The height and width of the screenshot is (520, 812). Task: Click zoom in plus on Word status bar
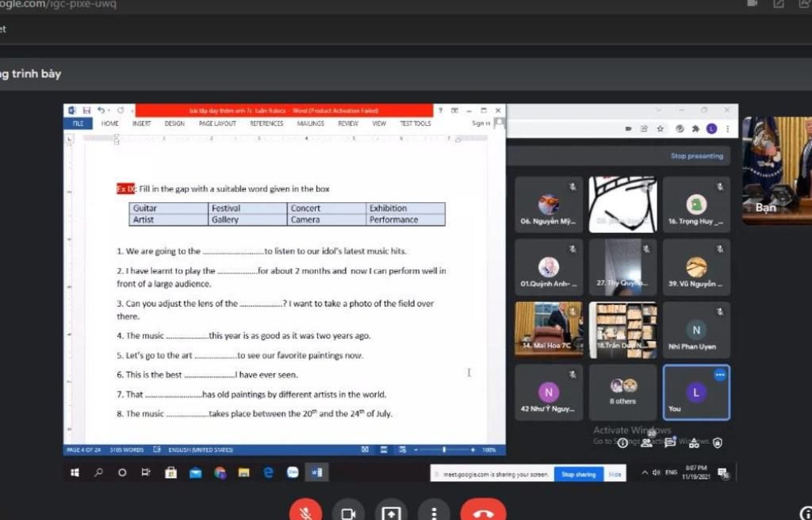[473, 449]
